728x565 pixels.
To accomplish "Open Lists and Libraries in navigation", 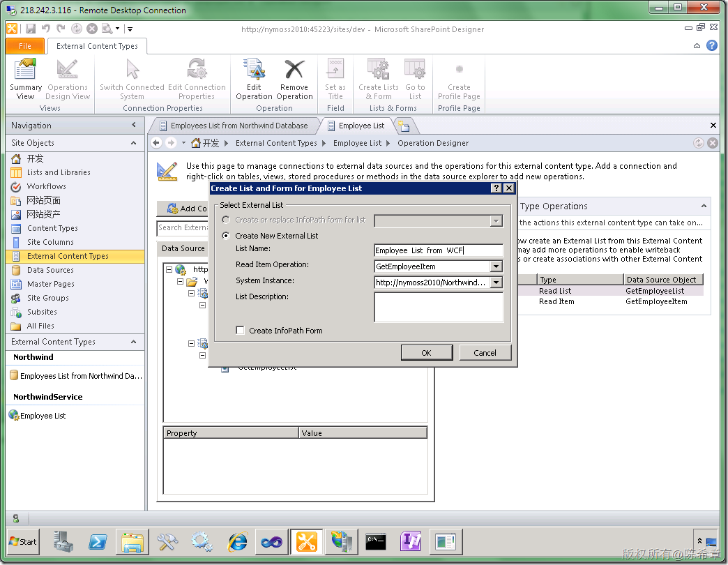I will click(59, 172).
